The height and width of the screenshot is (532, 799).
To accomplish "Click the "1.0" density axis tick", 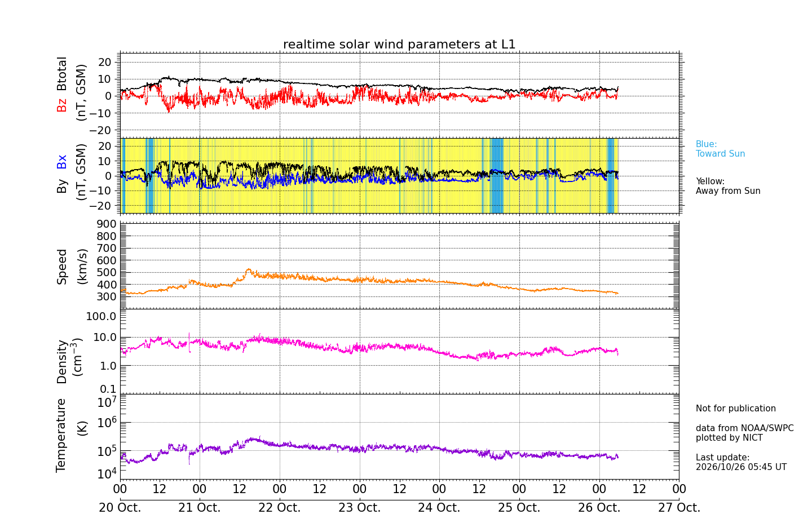I will [108, 366].
